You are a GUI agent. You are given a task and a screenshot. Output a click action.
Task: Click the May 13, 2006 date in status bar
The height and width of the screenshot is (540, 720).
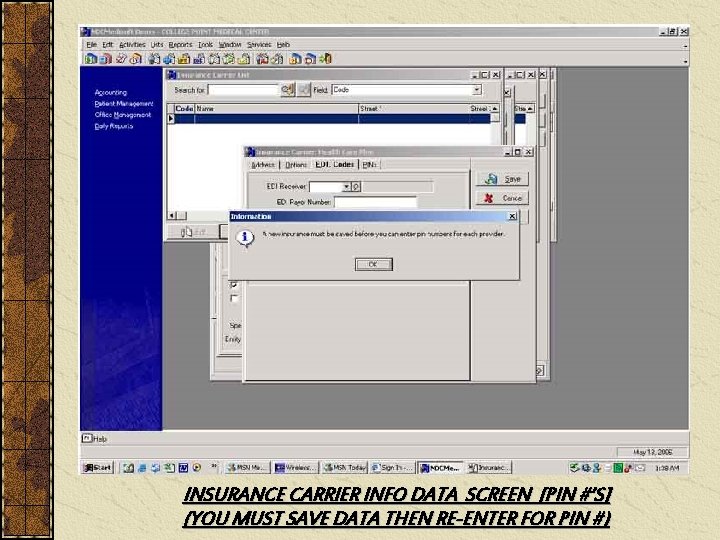652,452
